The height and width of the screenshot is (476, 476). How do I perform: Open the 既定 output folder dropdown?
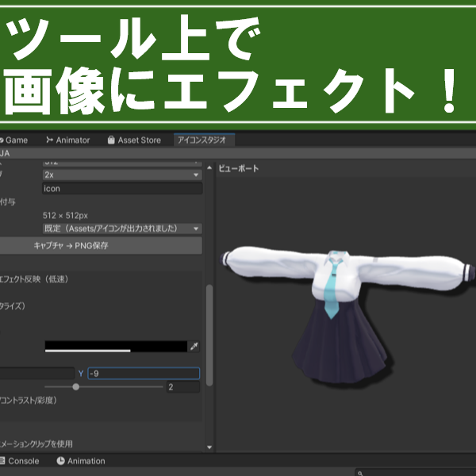tap(122, 228)
